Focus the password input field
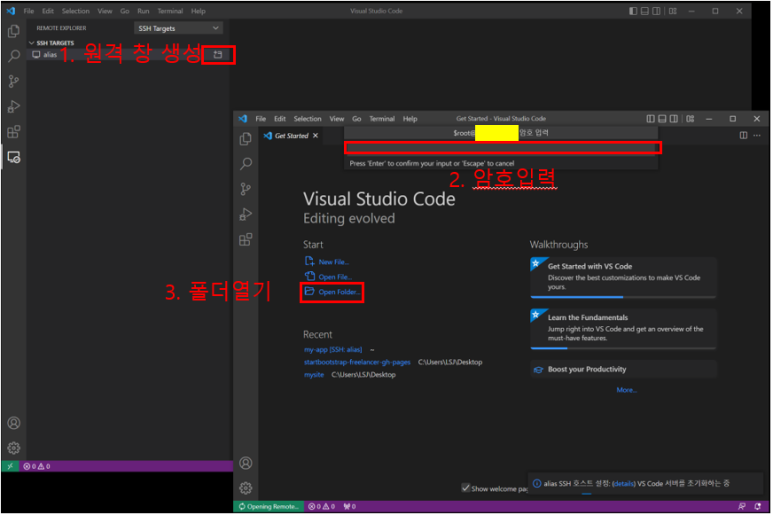This screenshot has height=515, width=773. 502,148
